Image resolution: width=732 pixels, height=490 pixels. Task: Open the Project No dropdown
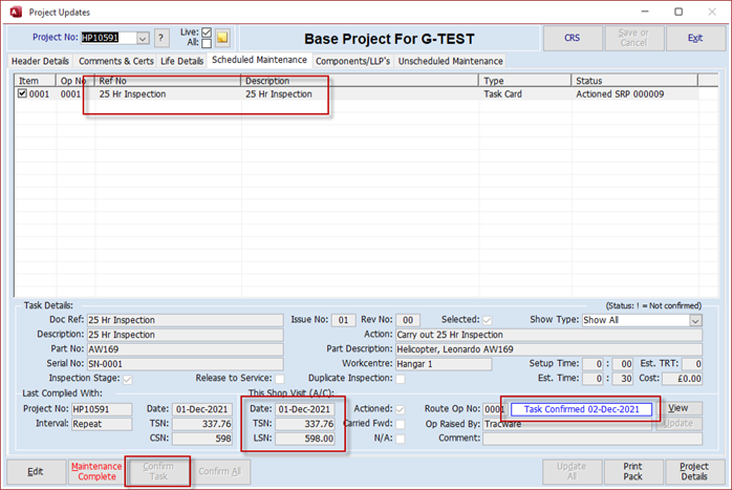142,38
